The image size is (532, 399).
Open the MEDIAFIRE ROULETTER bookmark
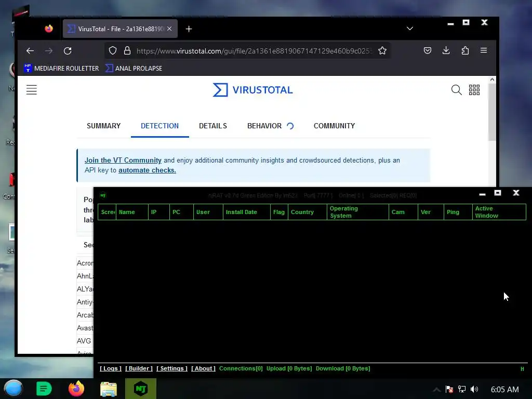point(62,68)
